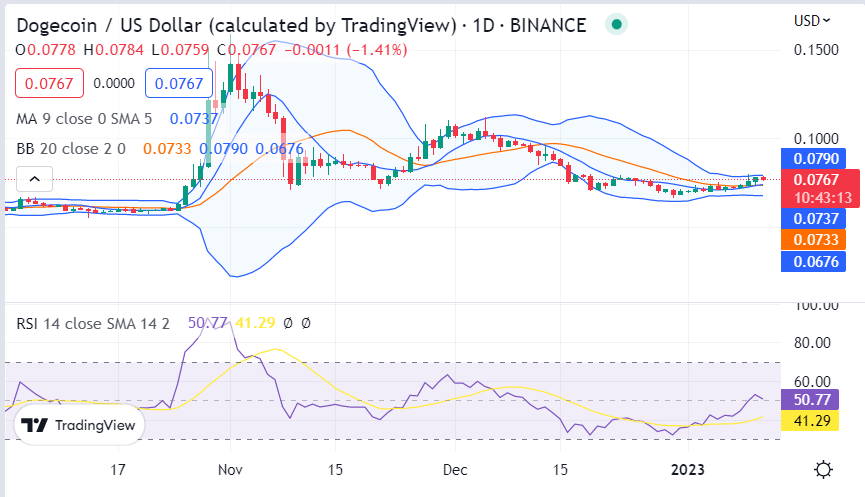Click the TradingView logo badge
865x497 pixels.
(78, 425)
